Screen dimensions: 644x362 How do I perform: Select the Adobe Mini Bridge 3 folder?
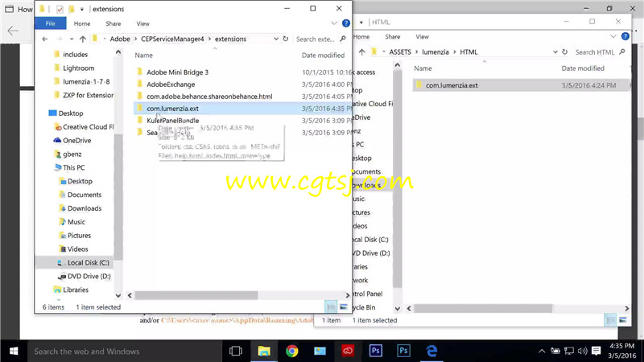tap(177, 72)
